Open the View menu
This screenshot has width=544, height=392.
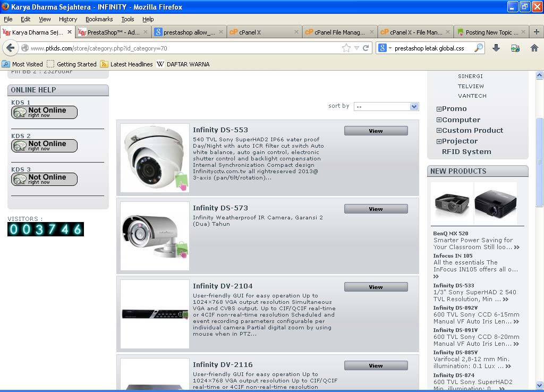tap(45, 19)
